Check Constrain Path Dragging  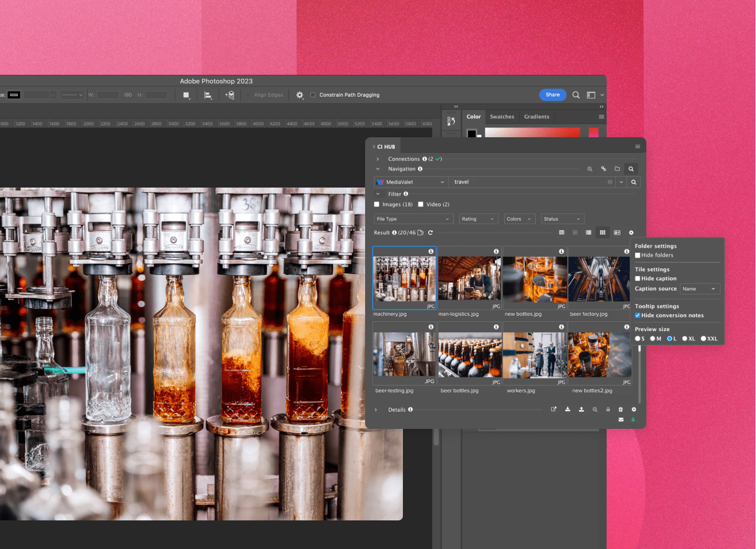point(313,95)
